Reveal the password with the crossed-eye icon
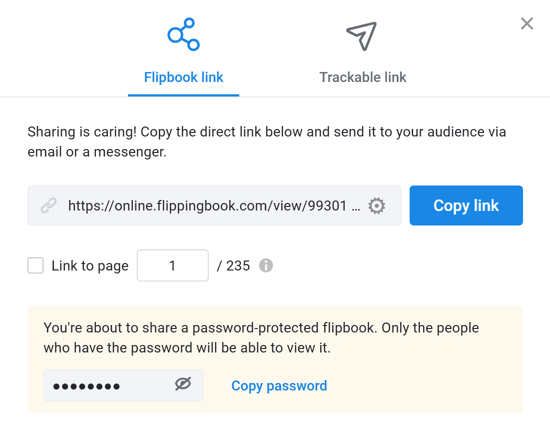Screen dimensions: 550x431 (x=183, y=384)
